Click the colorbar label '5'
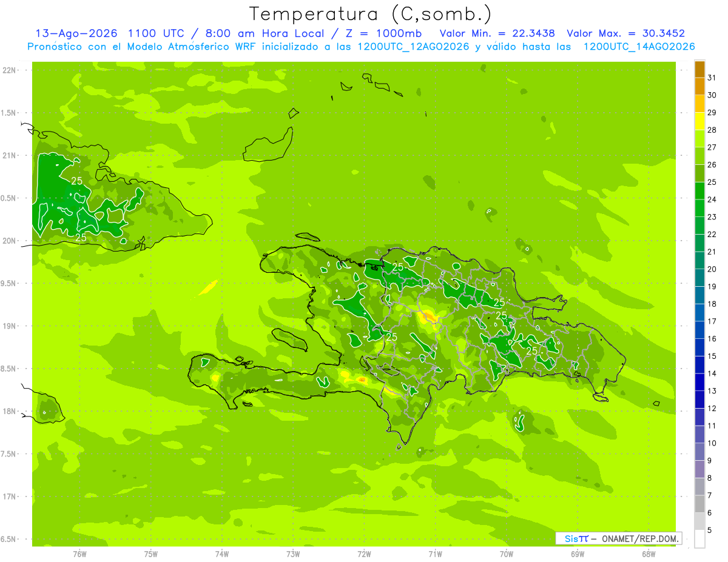728x562 pixels. [710, 530]
